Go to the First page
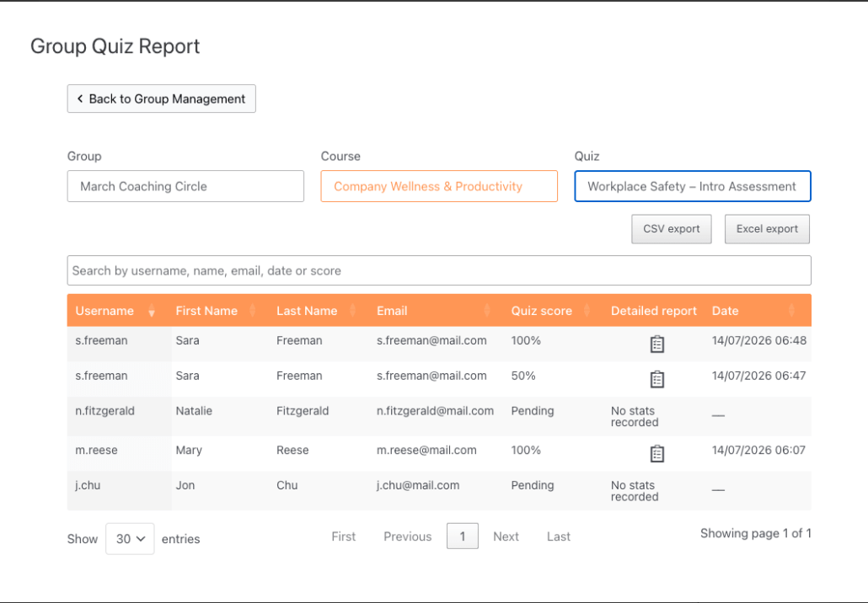This screenshot has height=603, width=868. (x=344, y=536)
